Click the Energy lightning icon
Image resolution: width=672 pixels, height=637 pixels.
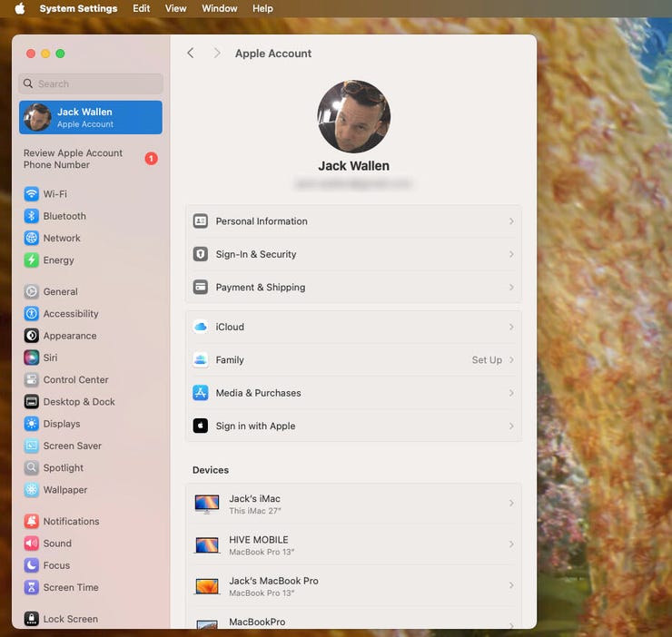31,260
